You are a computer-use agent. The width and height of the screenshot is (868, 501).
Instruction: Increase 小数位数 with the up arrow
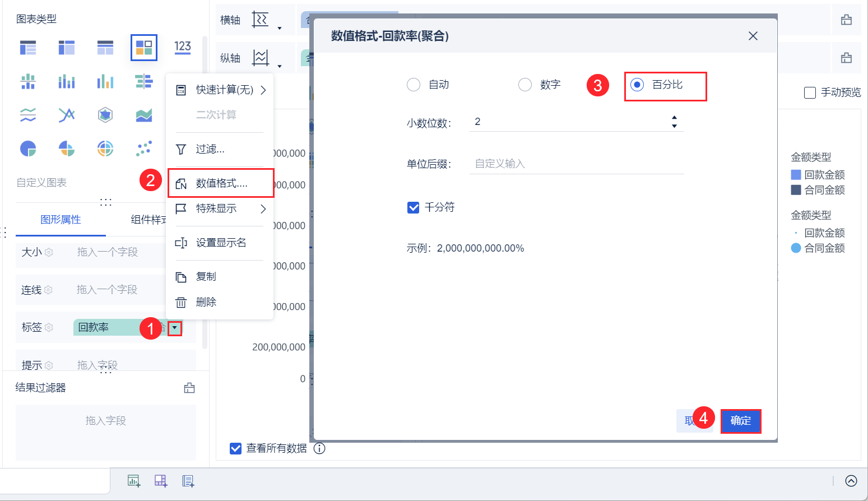point(674,118)
